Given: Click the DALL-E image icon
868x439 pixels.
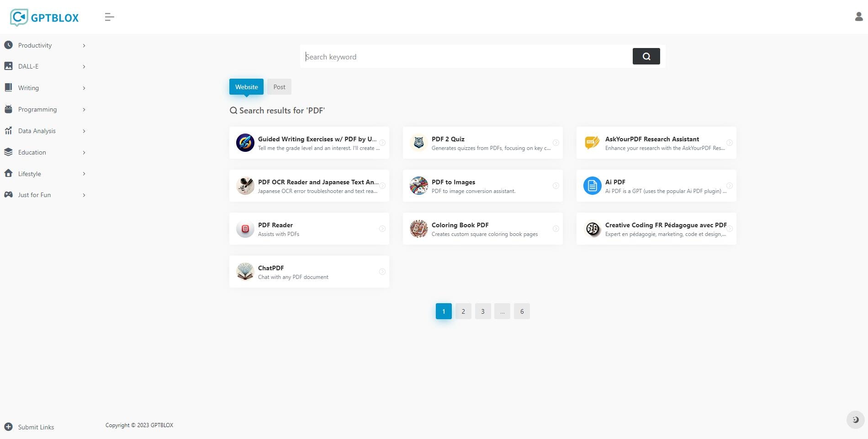Looking at the screenshot, I should point(8,66).
